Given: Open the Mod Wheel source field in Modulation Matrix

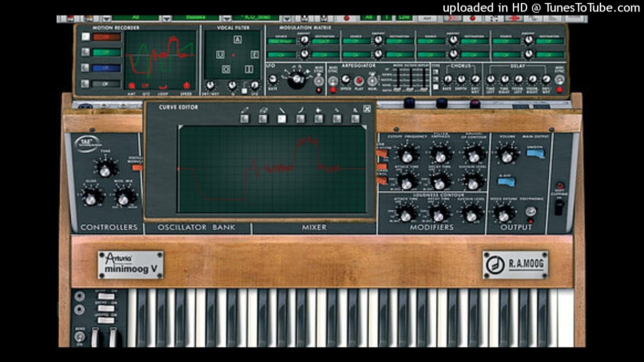Looking at the screenshot, I should coord(282,41).
